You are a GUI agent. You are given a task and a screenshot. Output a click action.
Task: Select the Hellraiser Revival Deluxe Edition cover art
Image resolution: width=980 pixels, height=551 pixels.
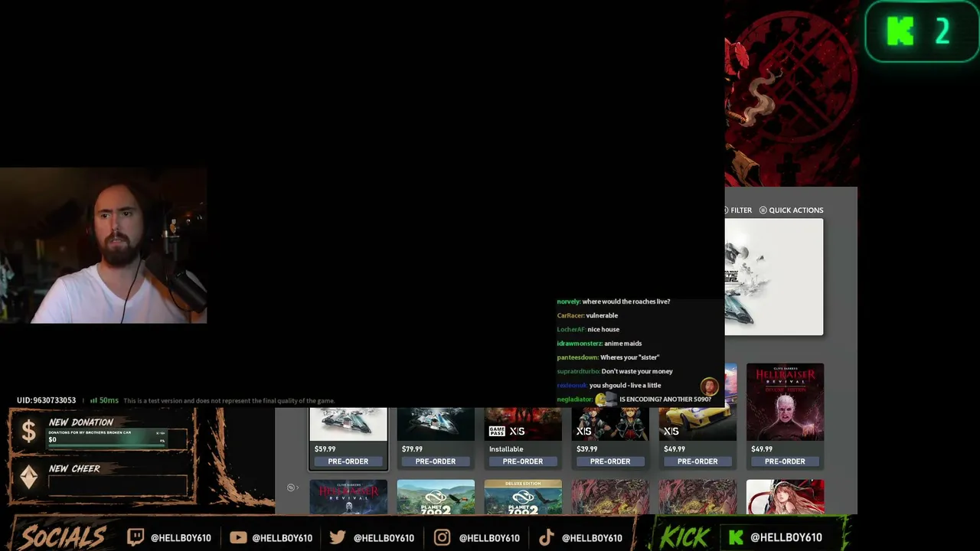coord(785,403)
